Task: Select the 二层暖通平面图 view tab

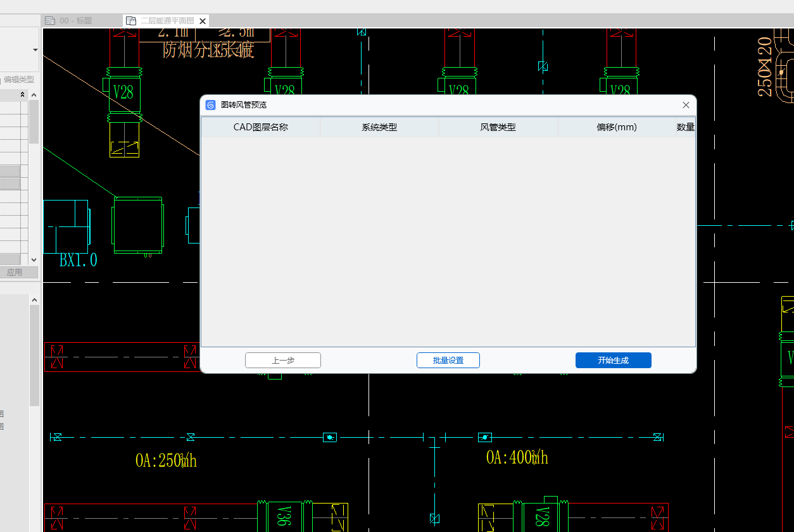Action: pos(167,21)
